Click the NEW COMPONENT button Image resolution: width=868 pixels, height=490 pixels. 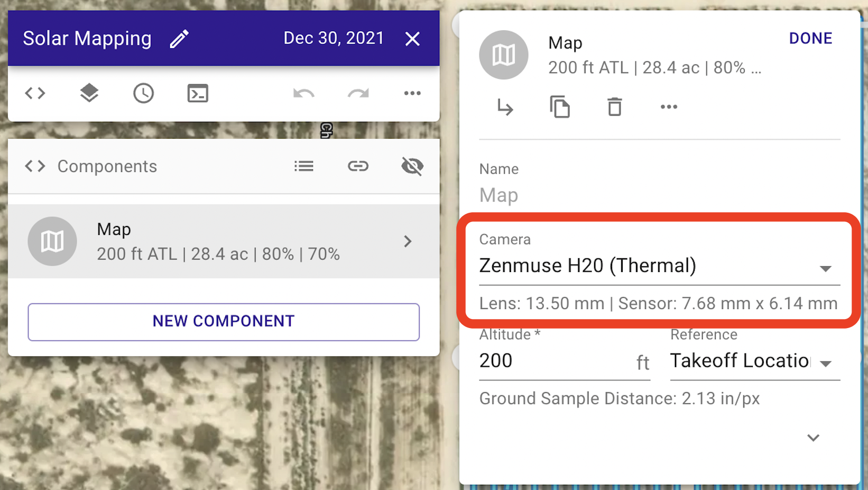click(x=224, y=322)
